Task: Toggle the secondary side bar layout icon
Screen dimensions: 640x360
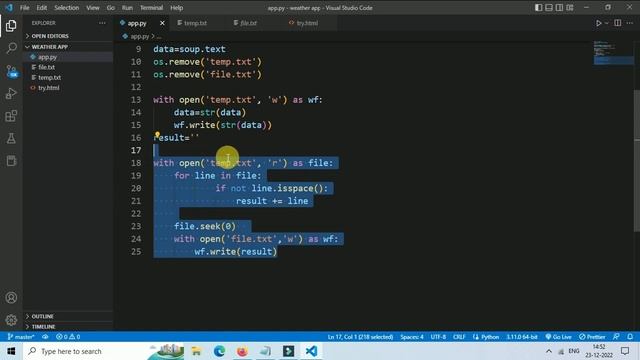Action: coord(559,7)
